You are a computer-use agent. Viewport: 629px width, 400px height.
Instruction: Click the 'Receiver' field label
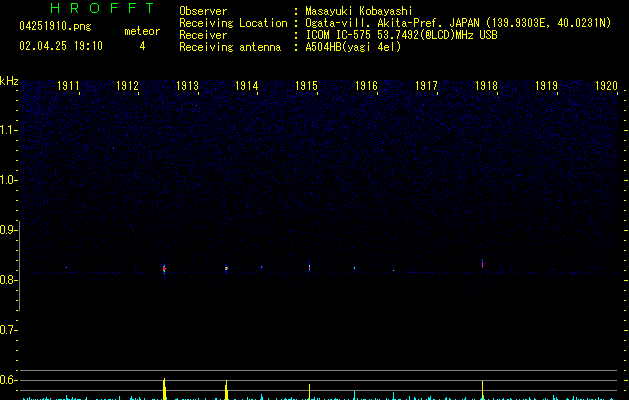pos(203,35)
